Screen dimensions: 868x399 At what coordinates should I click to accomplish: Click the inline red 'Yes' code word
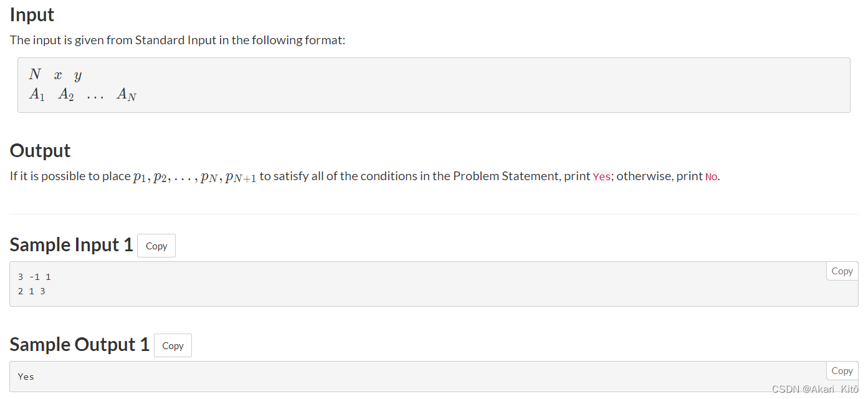(602, 176)
